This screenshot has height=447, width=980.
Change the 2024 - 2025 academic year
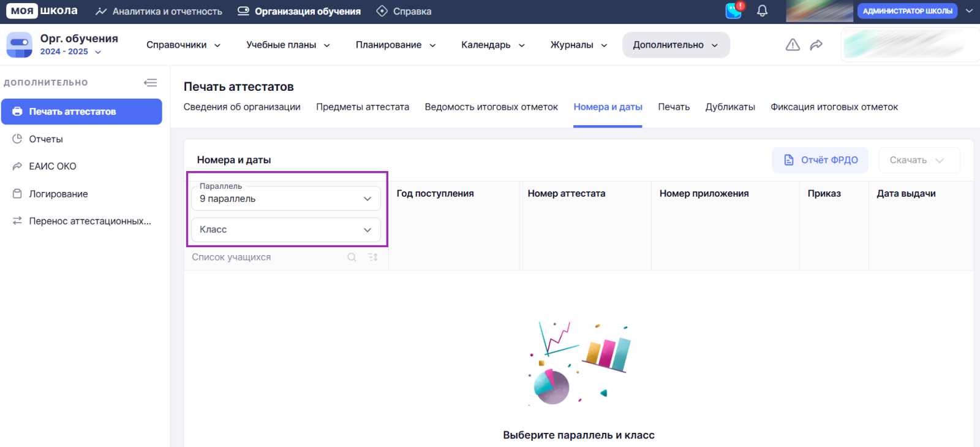click(x=70, y=52)
